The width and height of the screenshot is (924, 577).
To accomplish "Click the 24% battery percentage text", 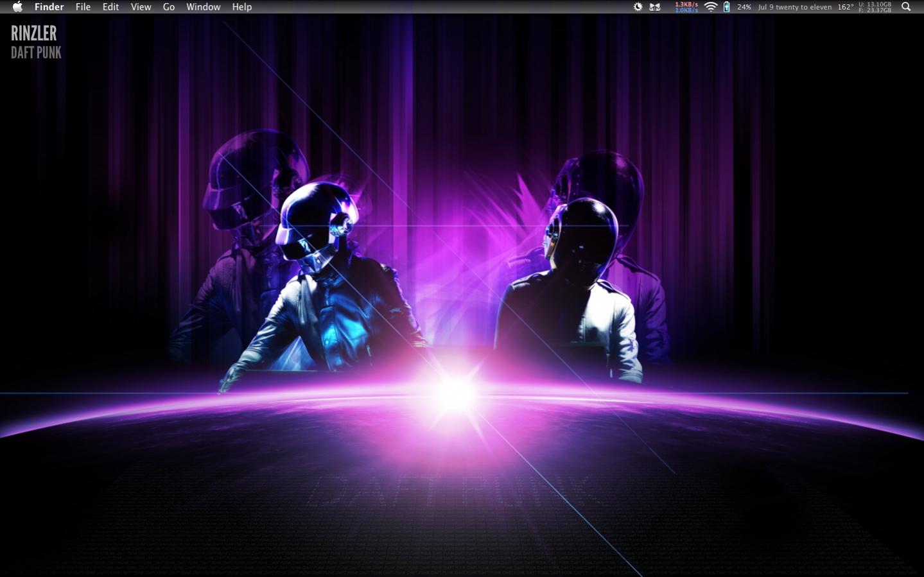I will [744, 7].
